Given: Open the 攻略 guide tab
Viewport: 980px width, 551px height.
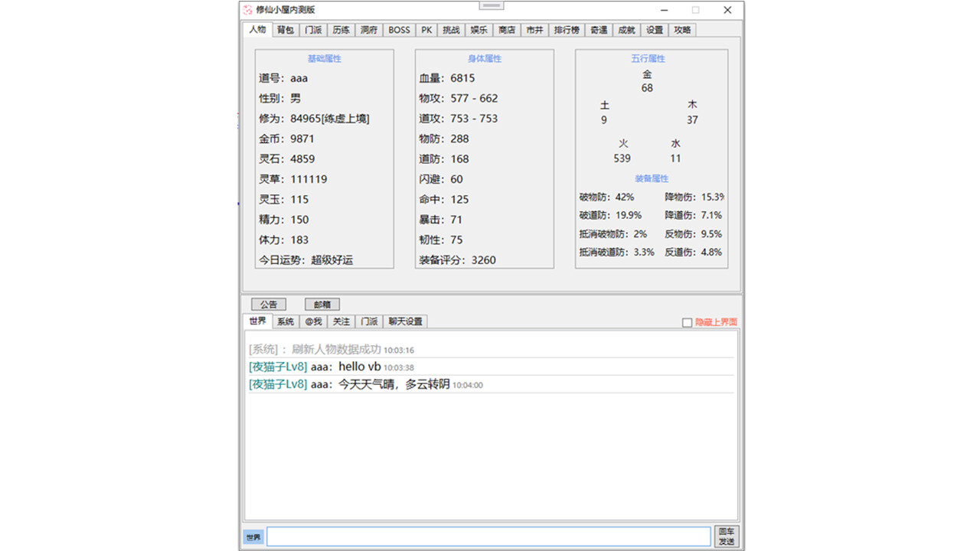Looking at the screenshot, I should [681, 30].
